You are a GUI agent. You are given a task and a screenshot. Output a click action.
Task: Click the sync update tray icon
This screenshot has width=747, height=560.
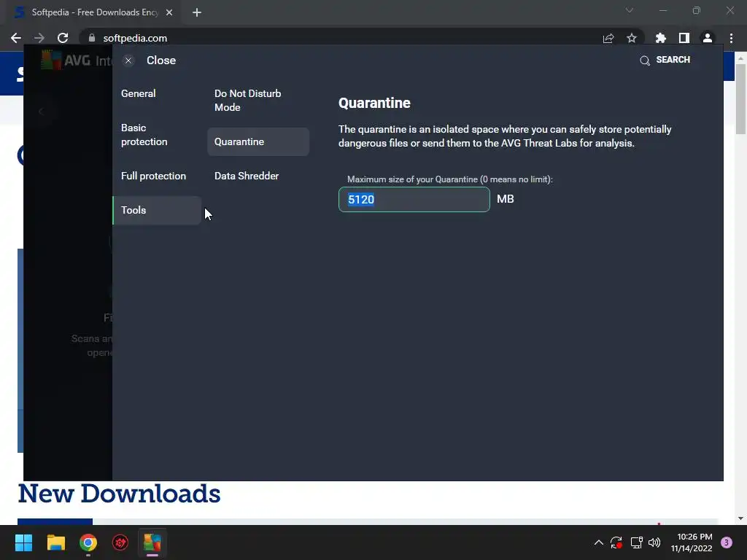click(616, 542)
